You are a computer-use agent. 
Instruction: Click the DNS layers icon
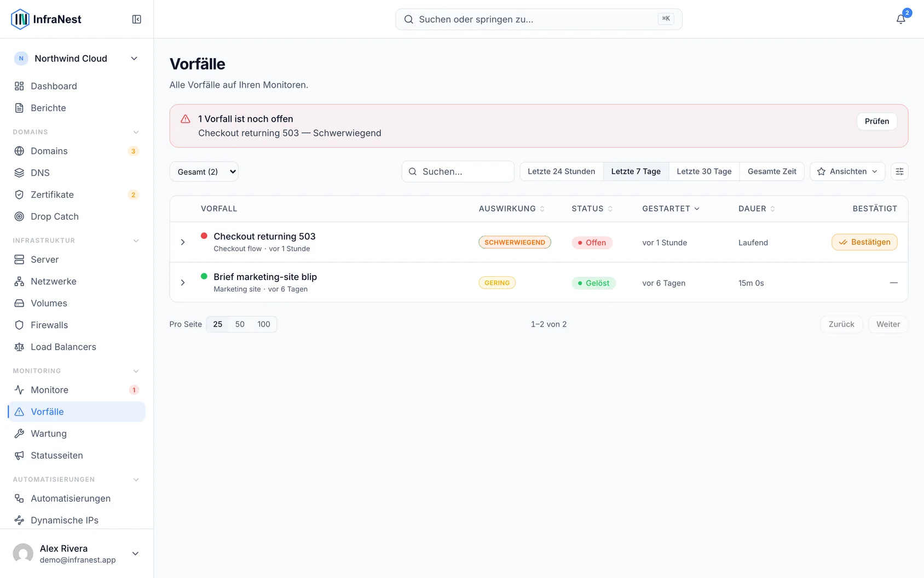click(19, 173)
